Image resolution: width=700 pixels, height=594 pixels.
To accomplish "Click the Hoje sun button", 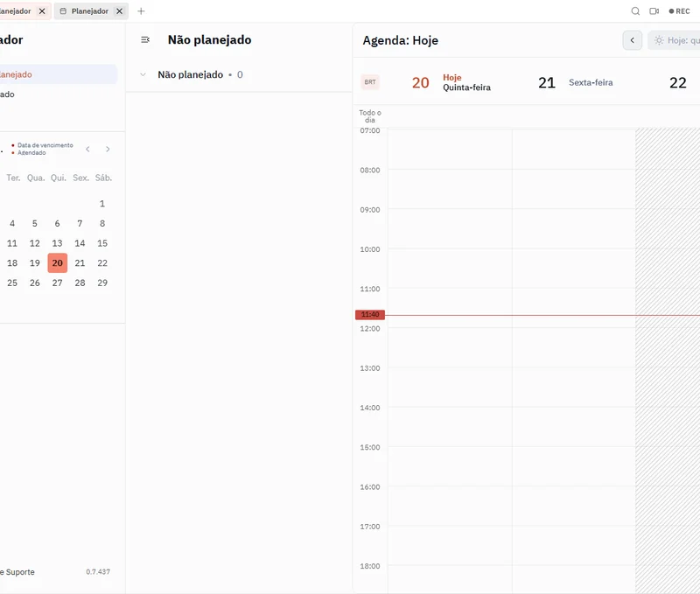I will pos(675,40).
